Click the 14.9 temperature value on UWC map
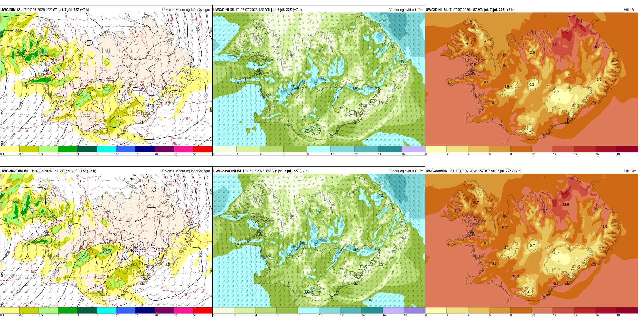Image resolution: width=644 pixels, height=322 pixels. pos(579,21)
